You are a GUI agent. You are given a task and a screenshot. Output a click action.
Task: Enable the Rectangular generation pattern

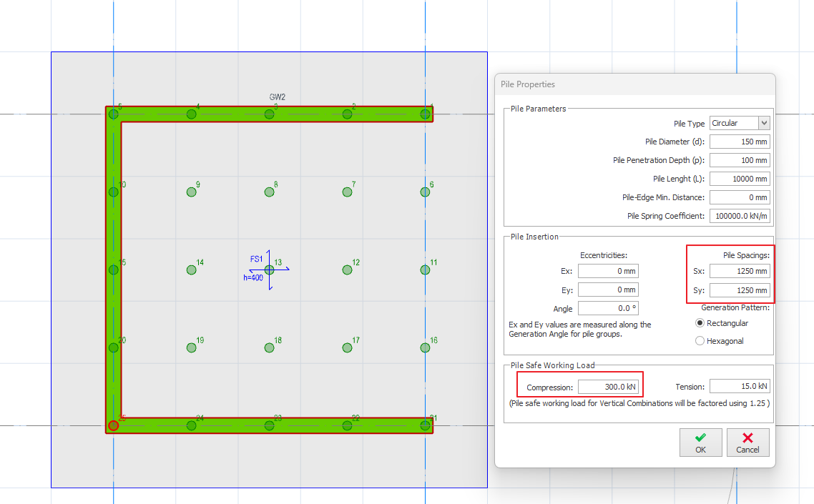[700, 323]
